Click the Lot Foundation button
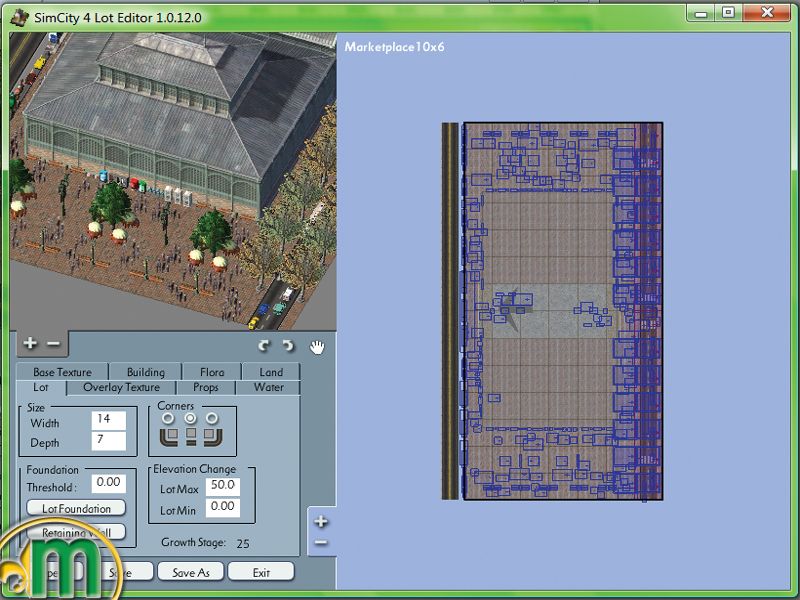Screen dimensions: 800x600 point(76,508)
